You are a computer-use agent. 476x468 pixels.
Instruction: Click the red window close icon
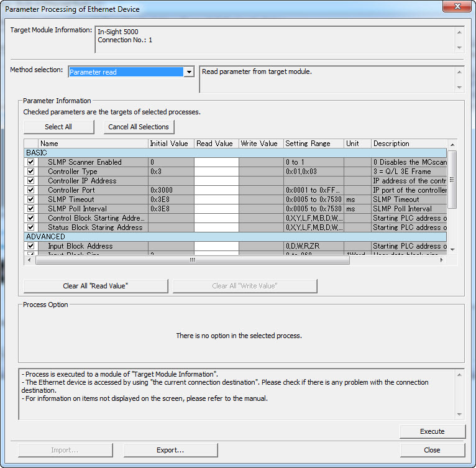click(459, 8)
